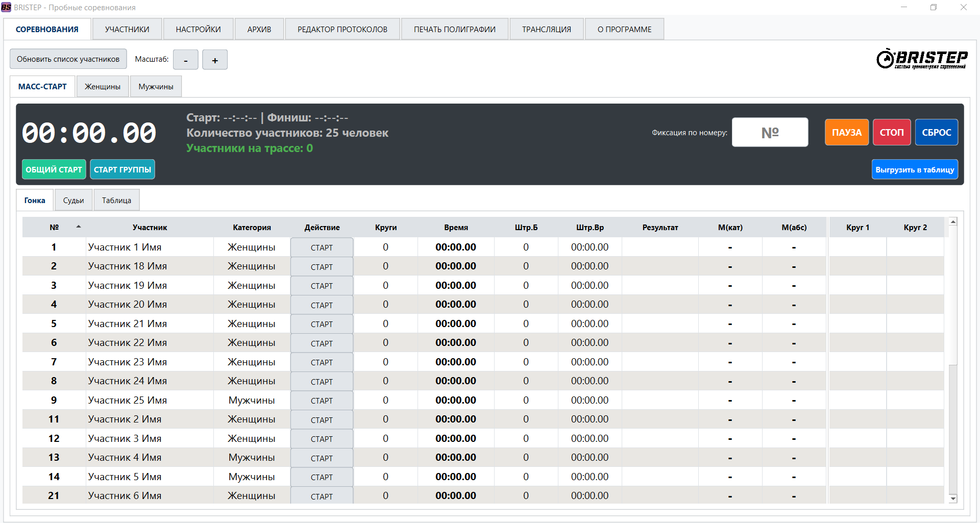This screenshot has height=523, width=980.
Task: Click Выгрузить в таблицу
Action: pos(914,169)
